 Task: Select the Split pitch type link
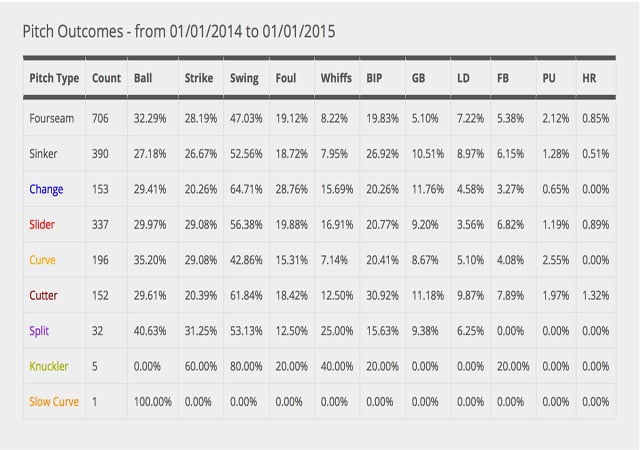40,331
